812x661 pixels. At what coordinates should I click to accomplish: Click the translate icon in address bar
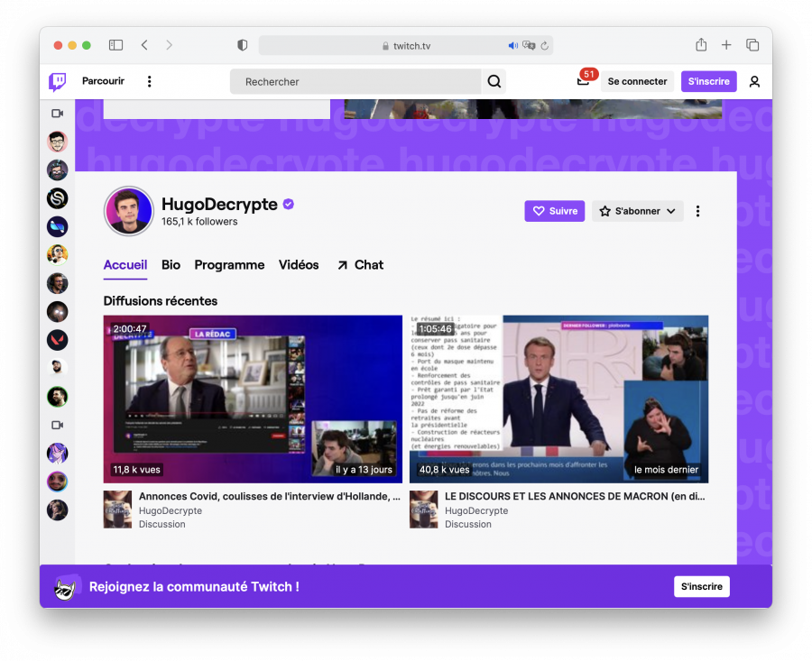pyautogui.click(x=529, y=46)
